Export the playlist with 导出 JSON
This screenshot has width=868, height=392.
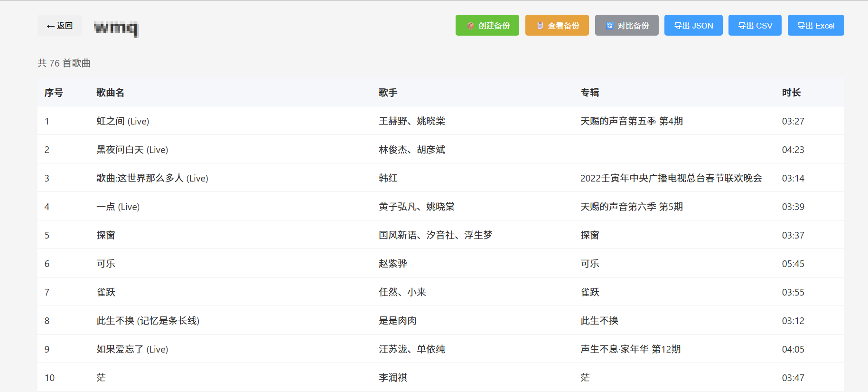[693, 26]
